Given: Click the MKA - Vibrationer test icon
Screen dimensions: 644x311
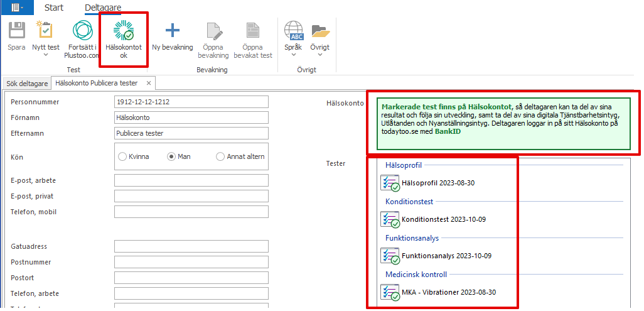Looking at the screenshot, I should click(x=390, y=293).
